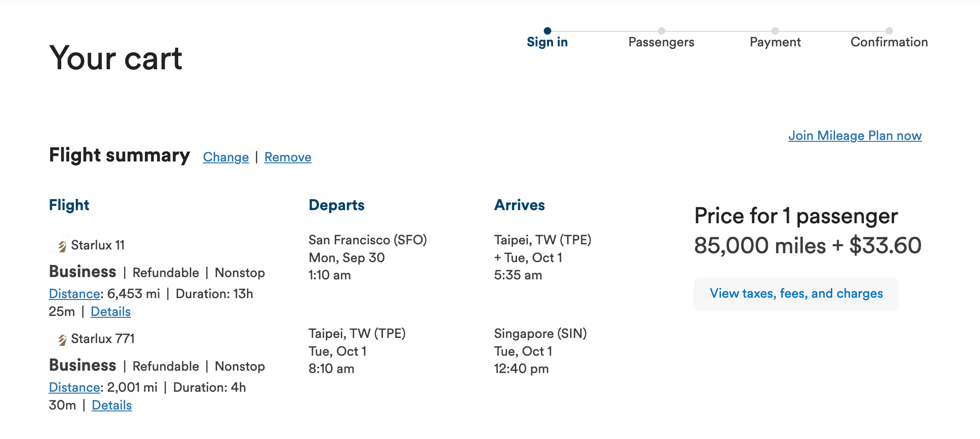Click the Starlux logo beside Starlux 771
Image resolution: width=980 pixels, height=439 pixels.
[x=61, y=338]
